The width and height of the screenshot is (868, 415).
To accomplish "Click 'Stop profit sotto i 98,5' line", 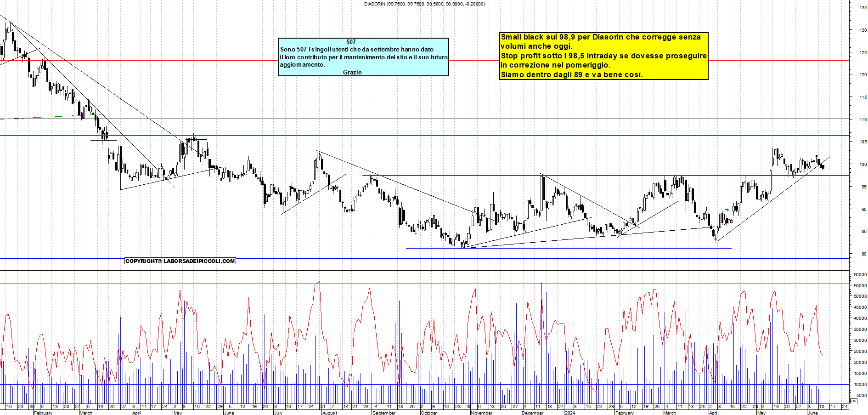I will pyautogui.click(x=603, y=56).
